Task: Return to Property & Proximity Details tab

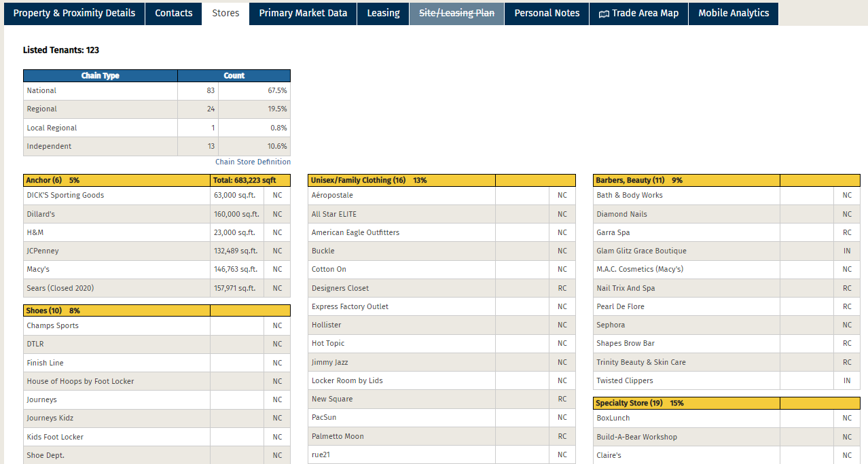Action: 73,13
